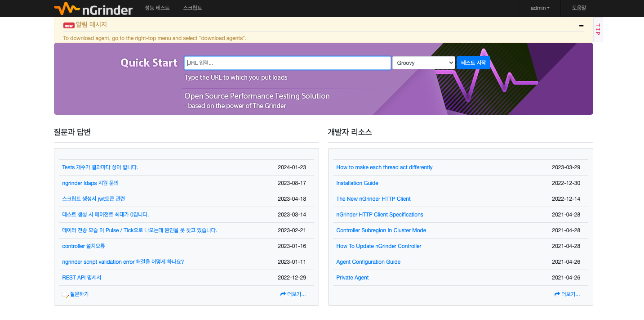Image resolution: width=644 pixels, height=320 pixels.
Task: Open the Installation Guide link
Action: point(357,183)
